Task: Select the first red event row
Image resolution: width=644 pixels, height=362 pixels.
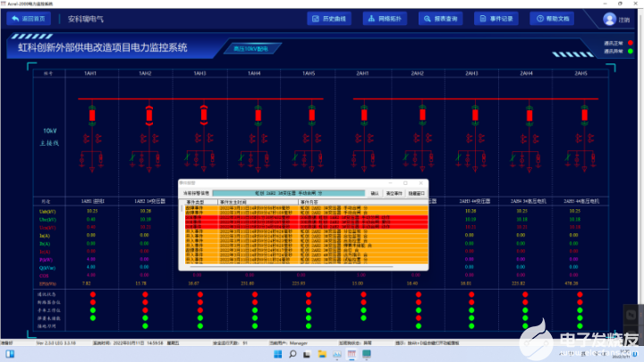Action: (x=306, y=217)
